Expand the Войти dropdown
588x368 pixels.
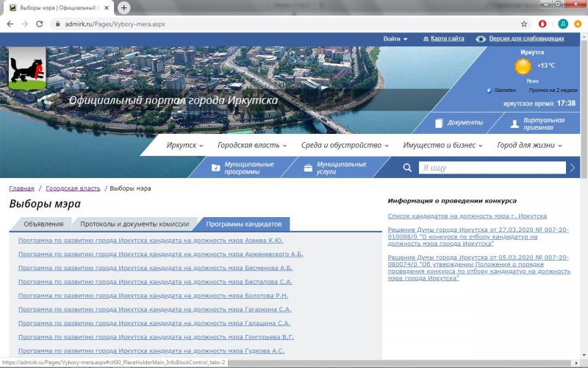coord(395,39)
